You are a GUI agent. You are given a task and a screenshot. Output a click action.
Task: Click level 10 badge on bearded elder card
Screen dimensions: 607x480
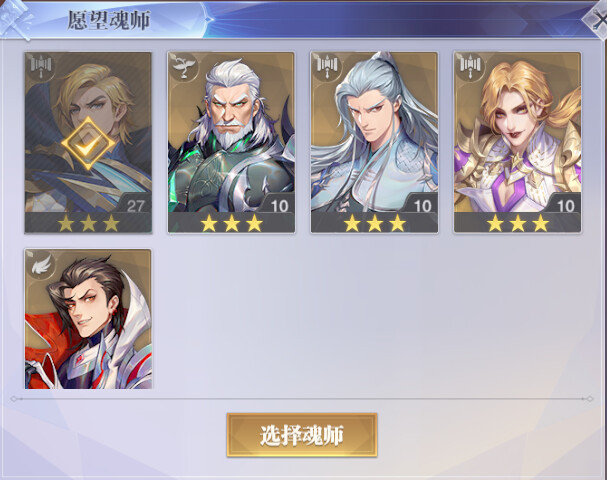[279, 206]
